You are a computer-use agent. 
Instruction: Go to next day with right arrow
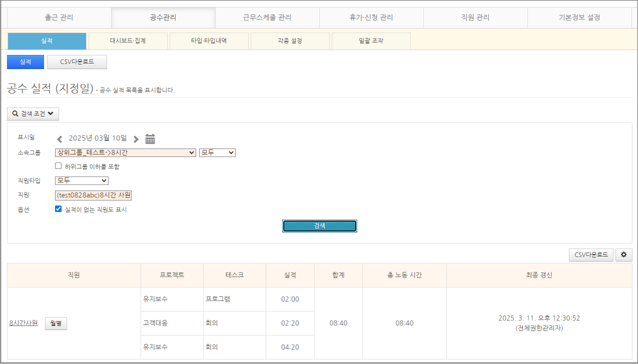click(x=136, y=139)
